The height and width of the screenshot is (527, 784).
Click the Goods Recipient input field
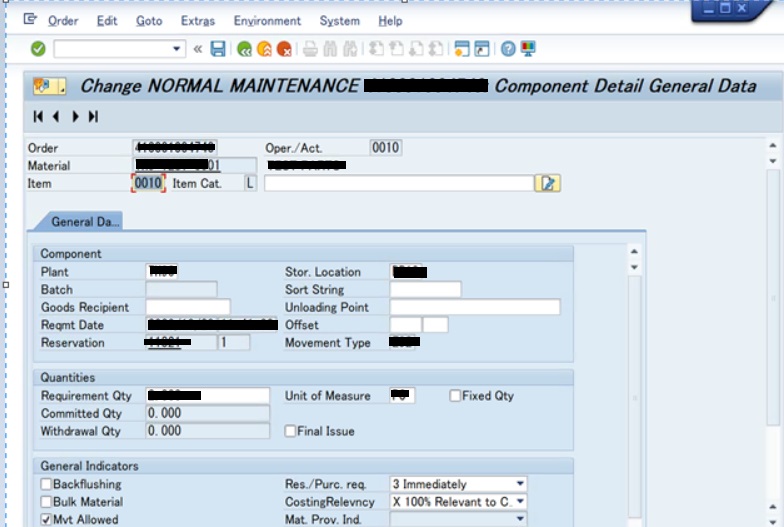188,307
